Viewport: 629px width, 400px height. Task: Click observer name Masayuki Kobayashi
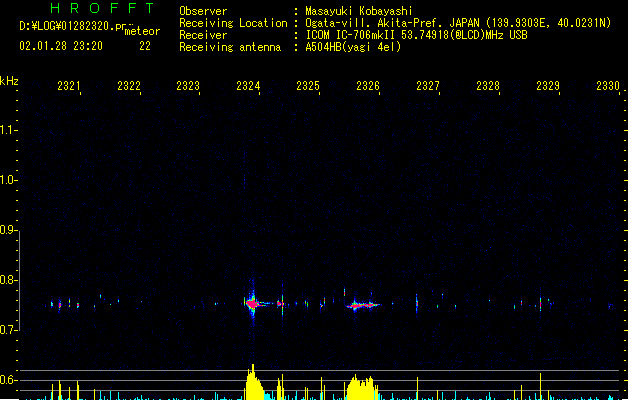click(359, 11)
